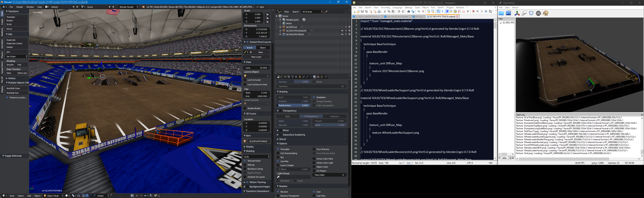
Task: Click Record Macro red dot in Notepad++
Action: click(473, 12)
